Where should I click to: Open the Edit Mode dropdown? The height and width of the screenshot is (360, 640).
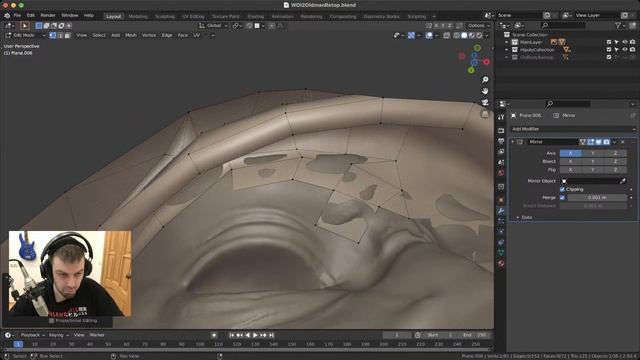click(25, 36)
